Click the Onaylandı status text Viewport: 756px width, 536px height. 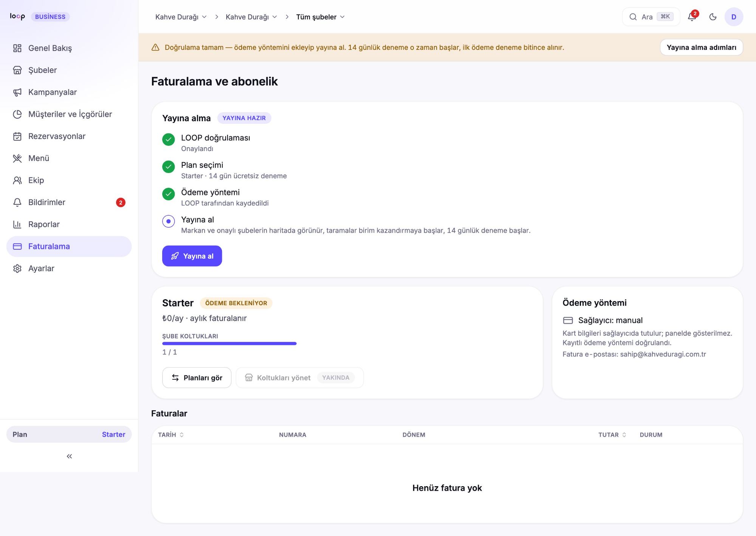click(x=197, y=149)
